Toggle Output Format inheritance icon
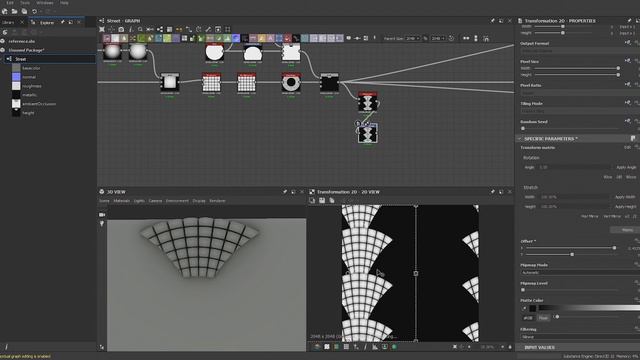The image size is (640, 360). 628,43
